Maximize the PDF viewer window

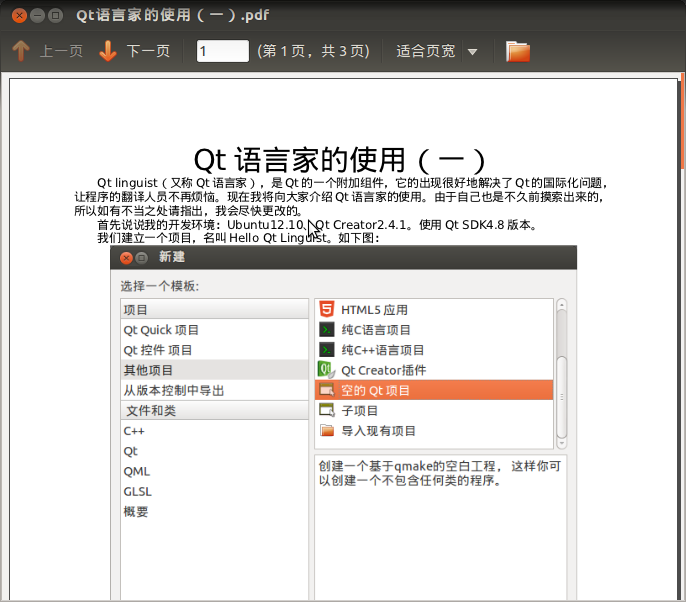point(55,16)
